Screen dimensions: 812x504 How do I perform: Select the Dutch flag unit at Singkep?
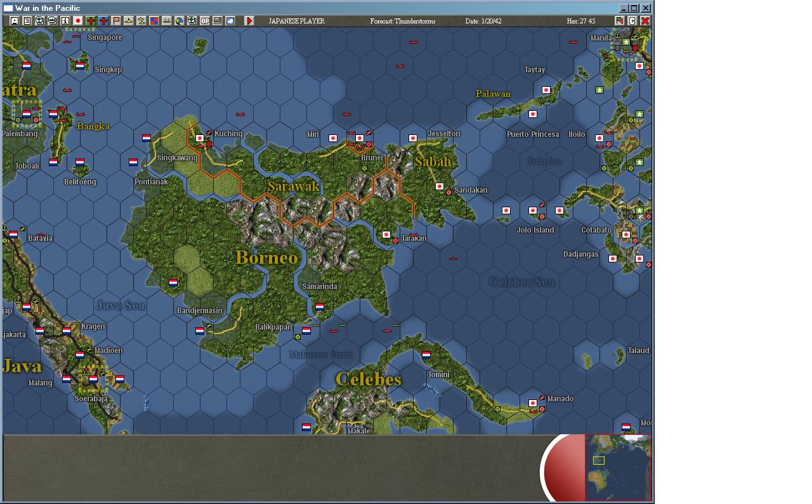click(80, 66)
